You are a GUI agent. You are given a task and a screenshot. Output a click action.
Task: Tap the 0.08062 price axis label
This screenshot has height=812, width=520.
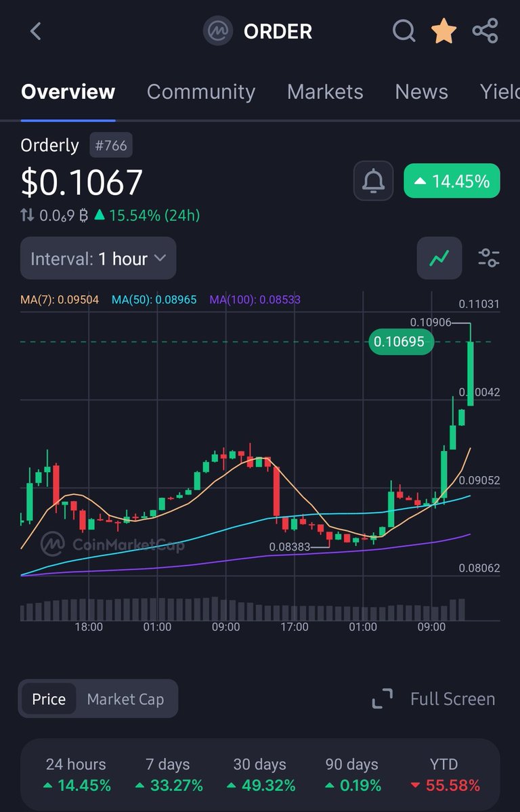[479, 568]
